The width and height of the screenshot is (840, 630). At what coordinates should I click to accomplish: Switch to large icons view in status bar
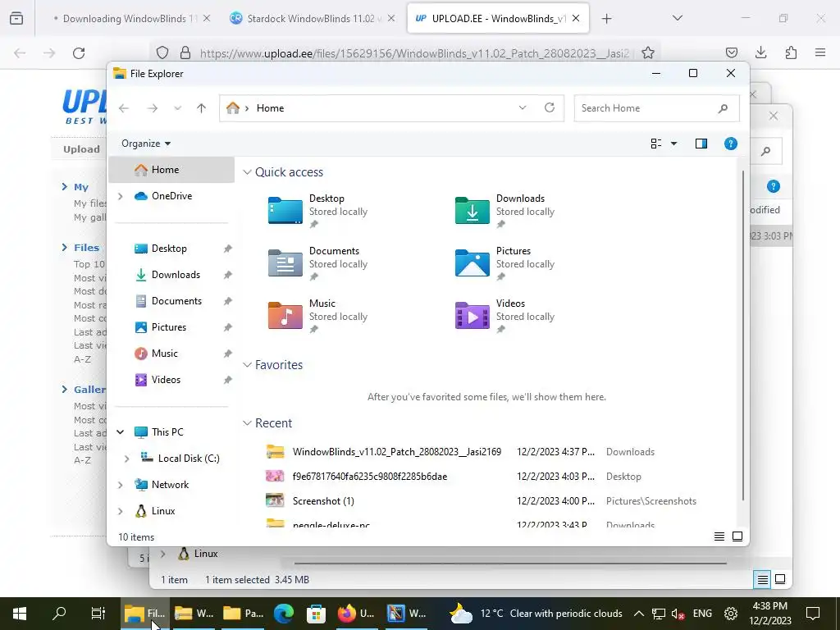click(737, 536)
